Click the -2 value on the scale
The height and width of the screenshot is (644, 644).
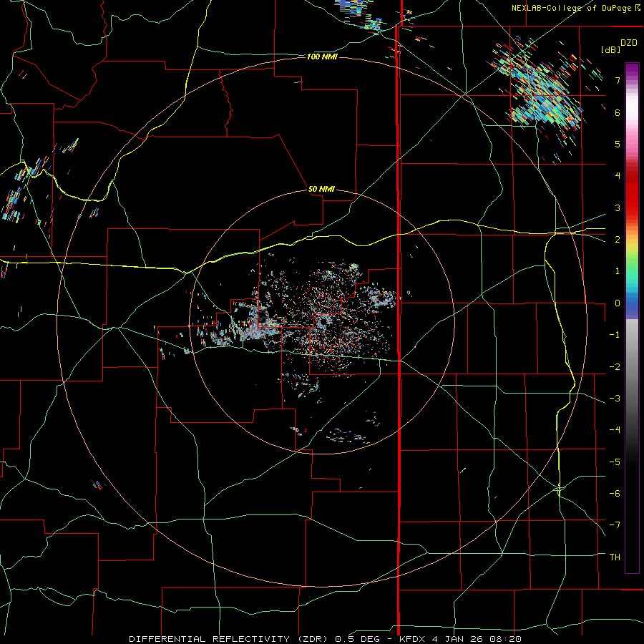point(615,367)
